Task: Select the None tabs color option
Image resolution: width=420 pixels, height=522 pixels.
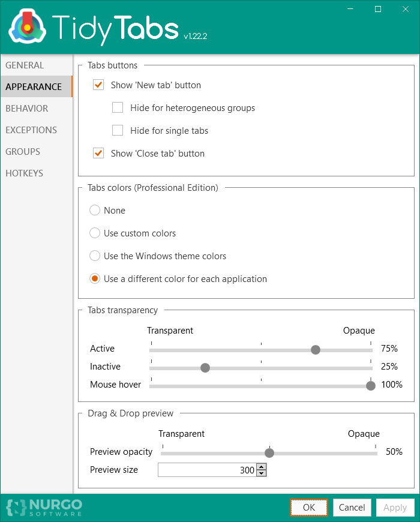Action: tap(95, 210)
